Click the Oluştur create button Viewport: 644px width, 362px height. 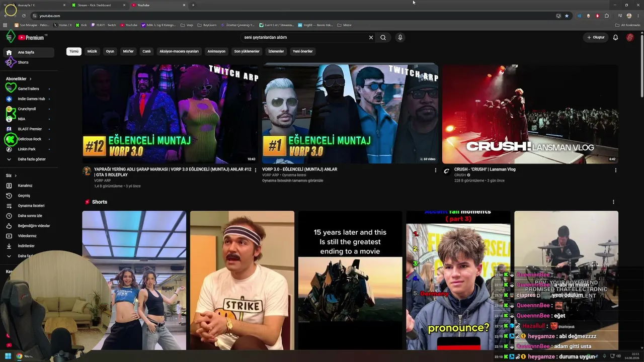click(x=596, y=37)
